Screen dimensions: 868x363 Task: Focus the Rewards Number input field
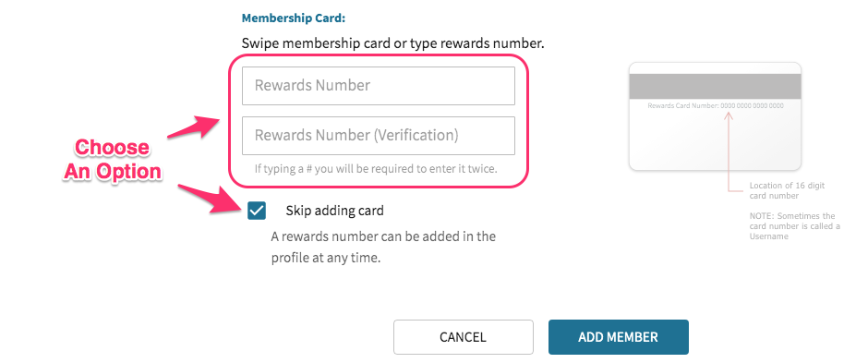379,86
